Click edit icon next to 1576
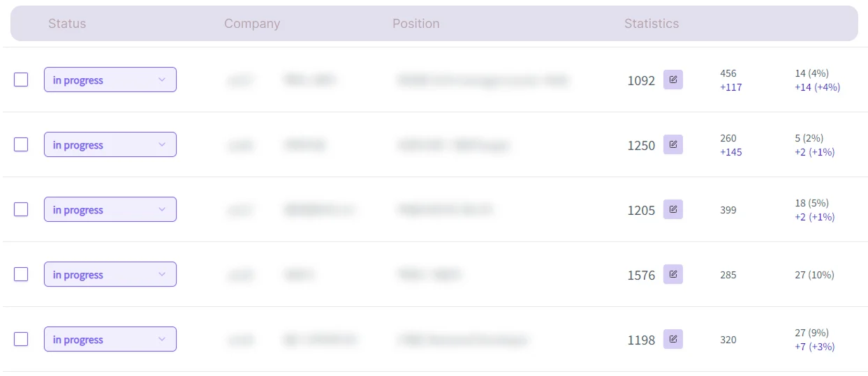The image size is (868, 376). click(x=672, y=274)
